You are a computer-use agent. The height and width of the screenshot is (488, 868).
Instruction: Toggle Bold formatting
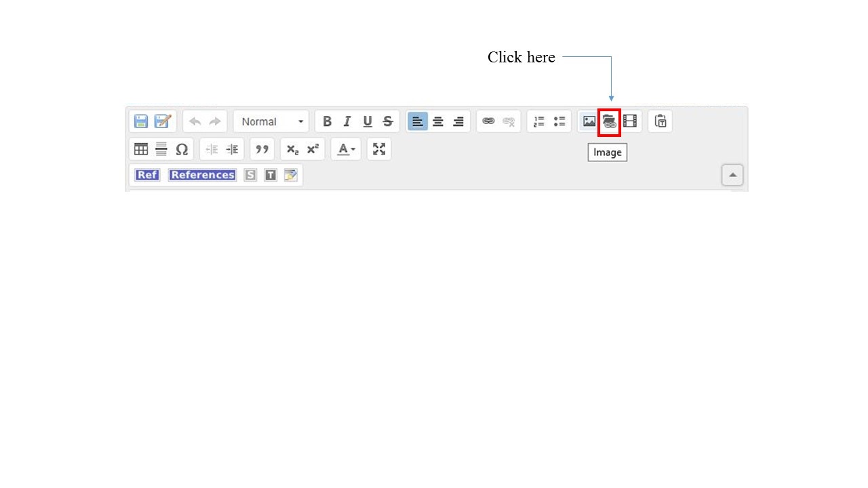click(327, 121)
